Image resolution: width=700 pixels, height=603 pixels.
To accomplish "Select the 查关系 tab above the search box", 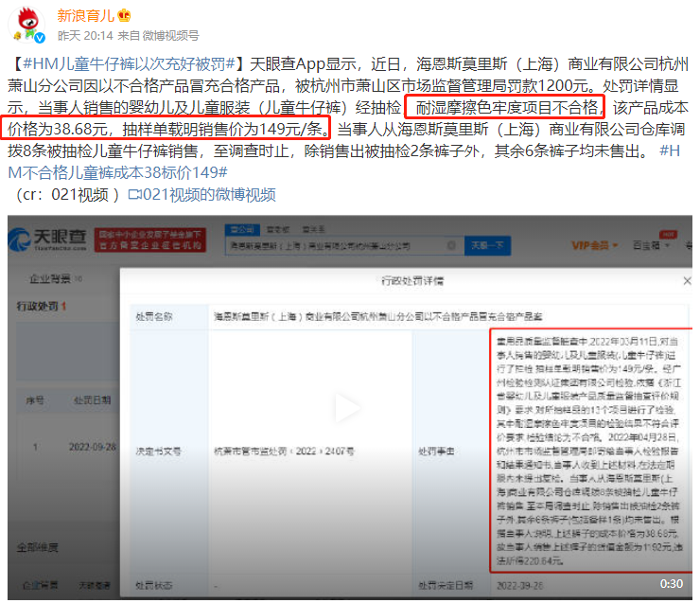I will pos(313,230).
